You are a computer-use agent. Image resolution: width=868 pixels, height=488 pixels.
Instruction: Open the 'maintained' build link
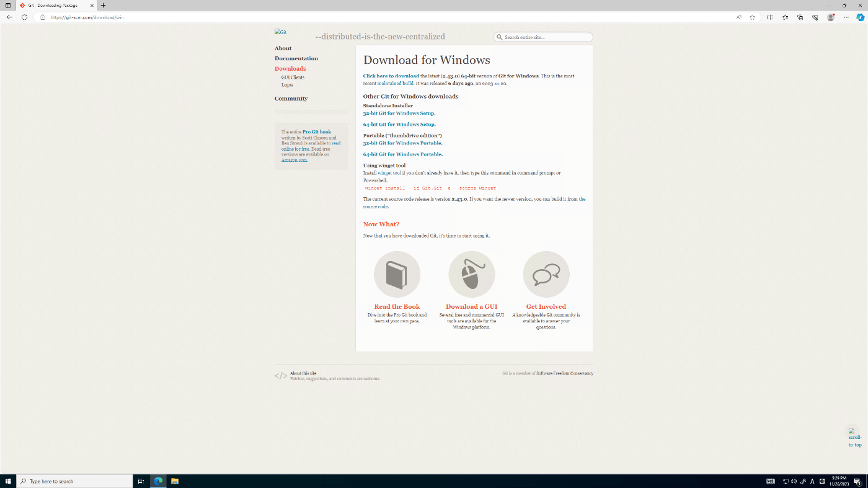pyautogui.click(x=389, y=83)
